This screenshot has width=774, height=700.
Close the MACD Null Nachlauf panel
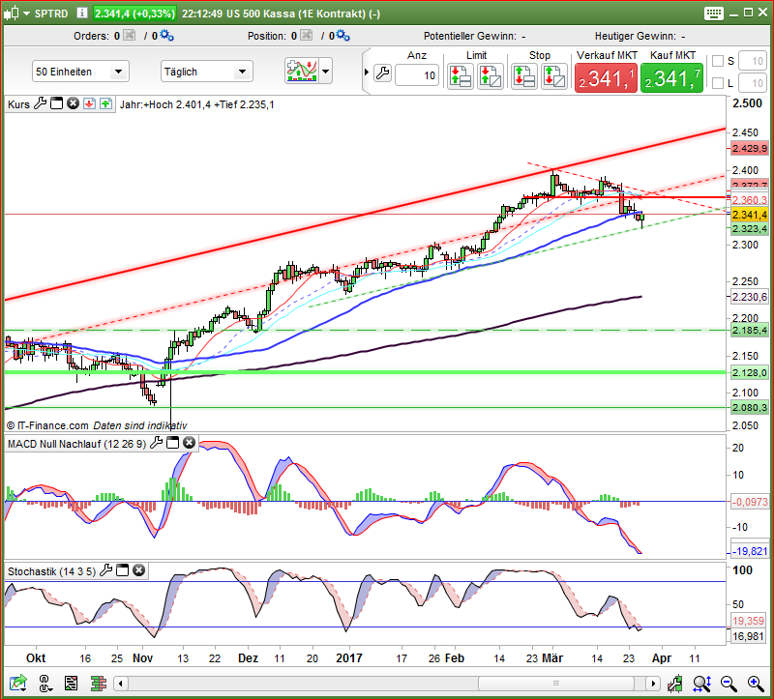click(189, 443)
